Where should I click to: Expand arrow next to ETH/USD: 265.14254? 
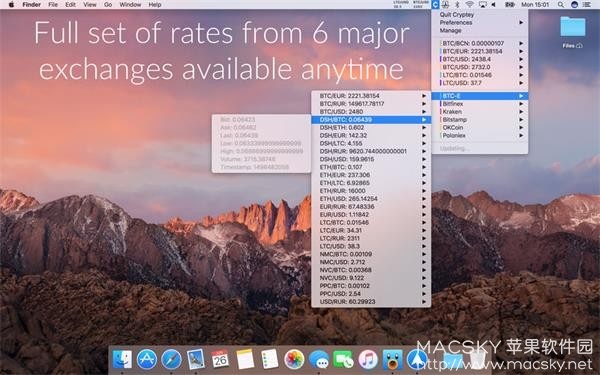click(424, 199)
